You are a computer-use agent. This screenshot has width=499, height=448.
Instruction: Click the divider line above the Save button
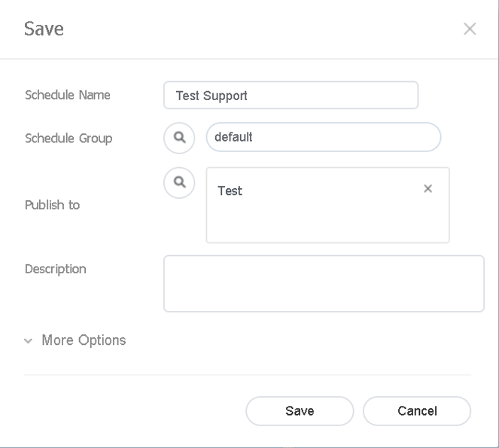pyautogui.click(x=248, y=374)
